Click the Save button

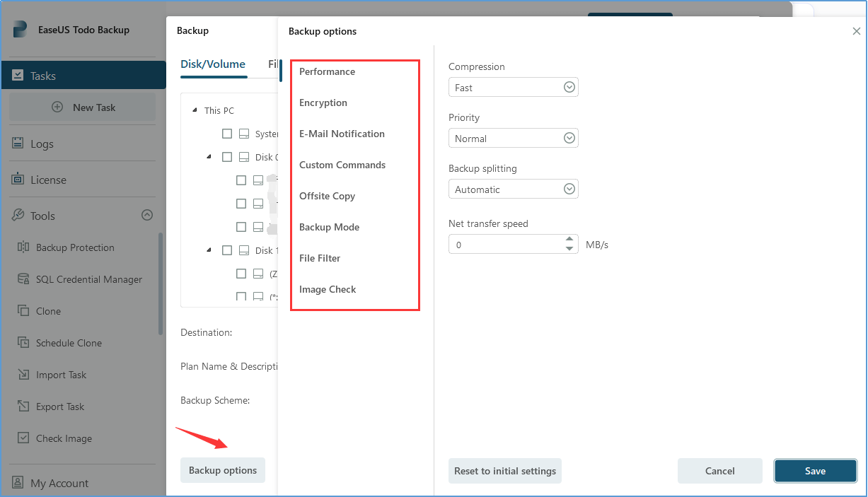pos(815,470)
